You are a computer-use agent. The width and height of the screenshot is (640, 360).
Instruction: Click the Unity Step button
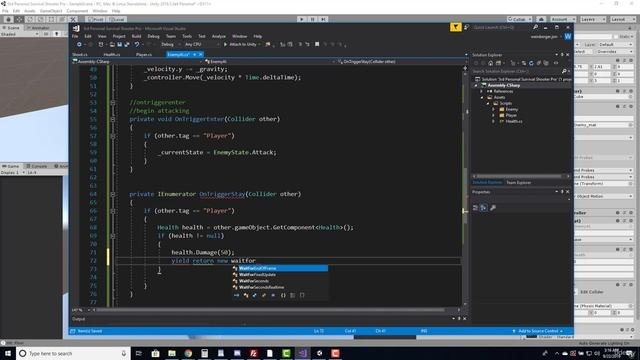tap(323, 19)
